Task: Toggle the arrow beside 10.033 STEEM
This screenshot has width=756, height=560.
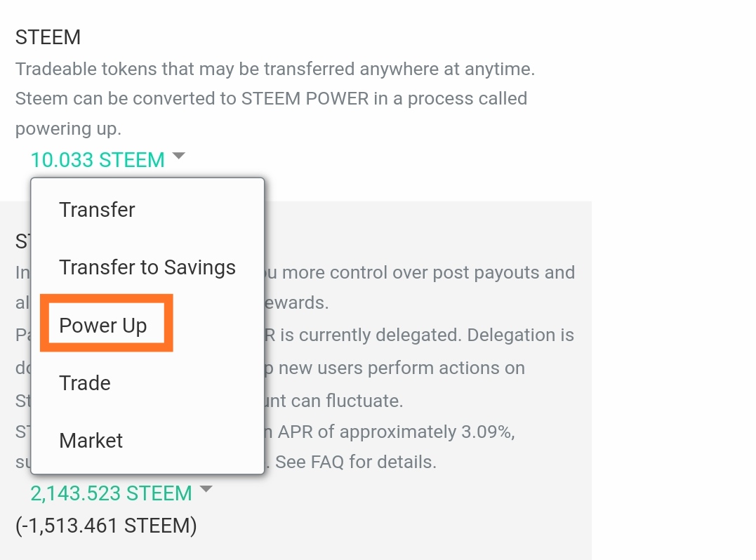Action: point(179,156)
